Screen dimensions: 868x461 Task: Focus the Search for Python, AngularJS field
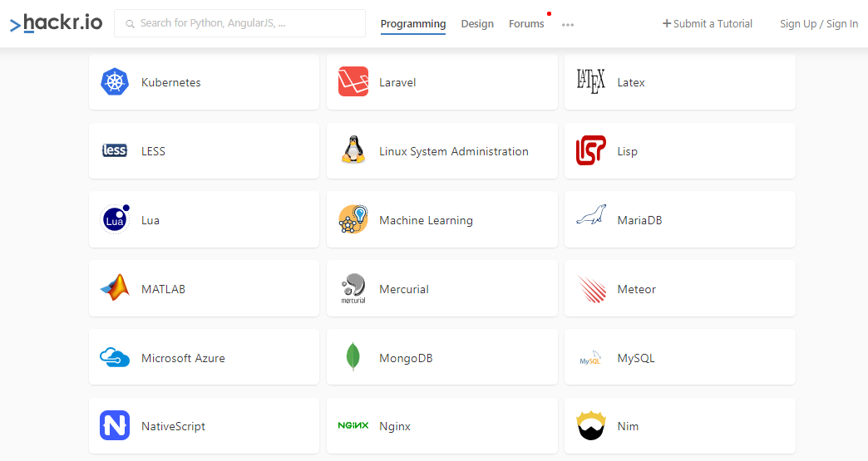(x=239, y=23)
